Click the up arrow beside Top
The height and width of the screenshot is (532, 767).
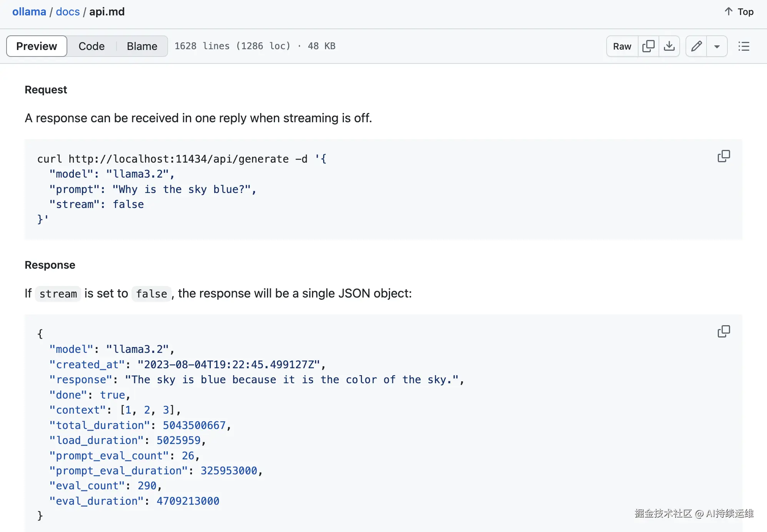tap(728, 12)
